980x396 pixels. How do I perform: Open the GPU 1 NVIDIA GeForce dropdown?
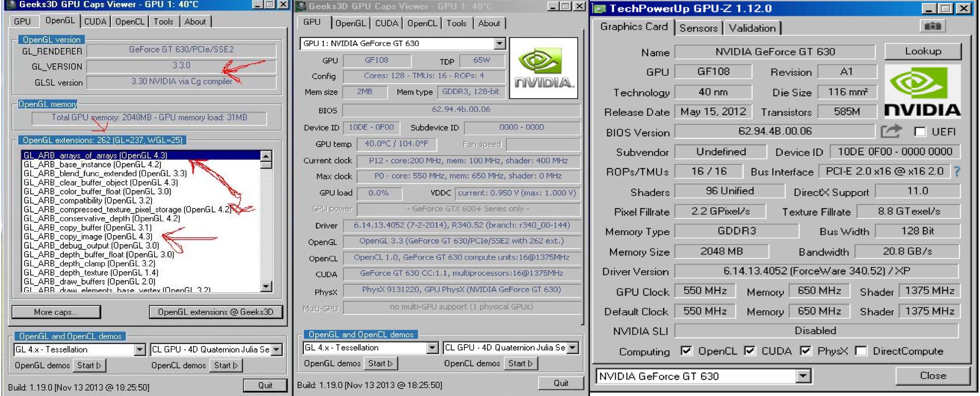[499, 44]
